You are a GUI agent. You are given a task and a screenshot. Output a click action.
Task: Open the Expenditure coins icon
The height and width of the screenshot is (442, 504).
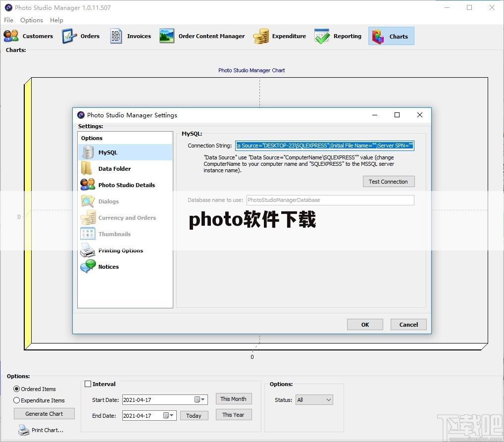[261, 36]
